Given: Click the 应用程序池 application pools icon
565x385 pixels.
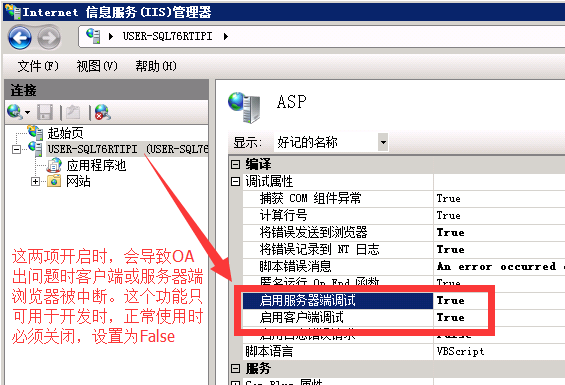Looking at the screenshot, I should 54,165.
